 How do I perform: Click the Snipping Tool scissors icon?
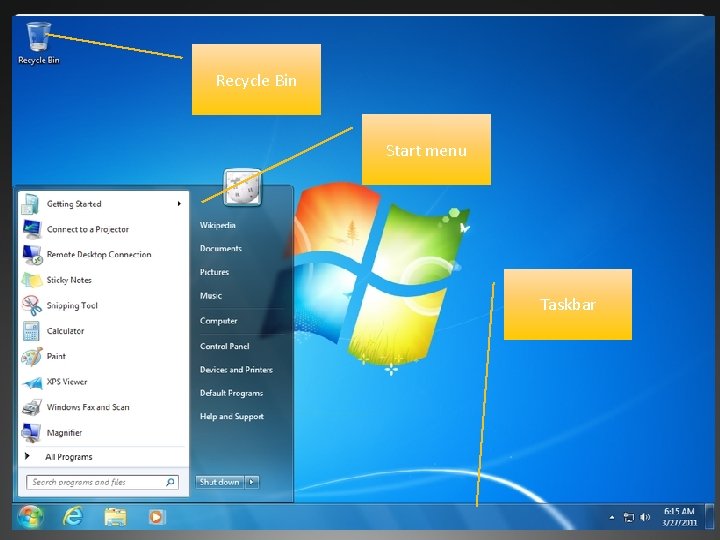point(32,305)
